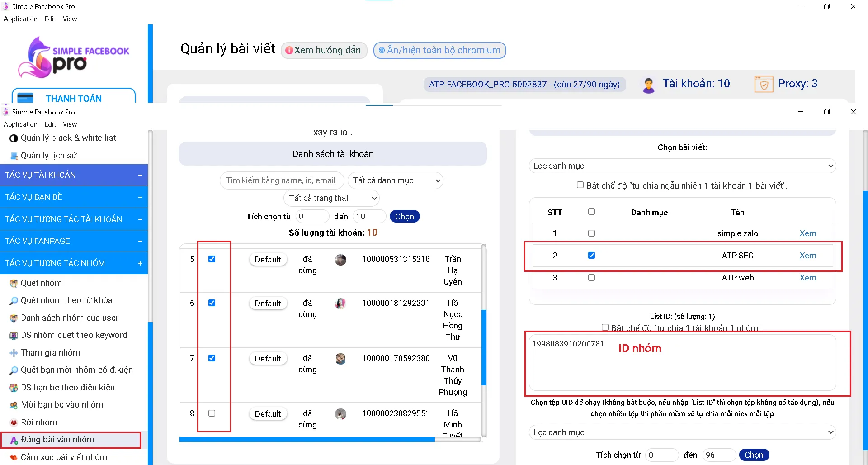This screenshot has height=465, width=868.
Task: Click the Proxy shield icon
Action: (764, 84)
